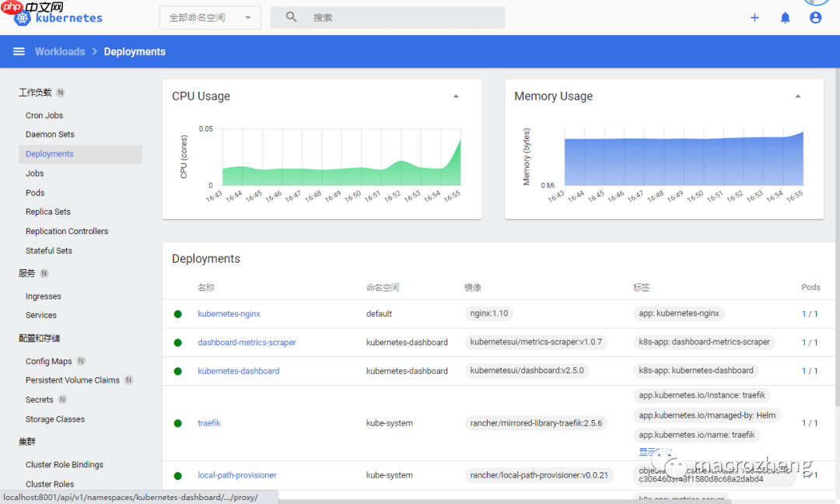Open the notifications bell icon

786,17
